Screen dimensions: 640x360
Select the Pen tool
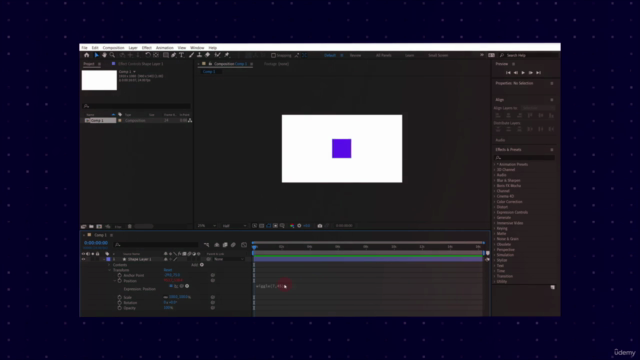click(x=173, y=55)
